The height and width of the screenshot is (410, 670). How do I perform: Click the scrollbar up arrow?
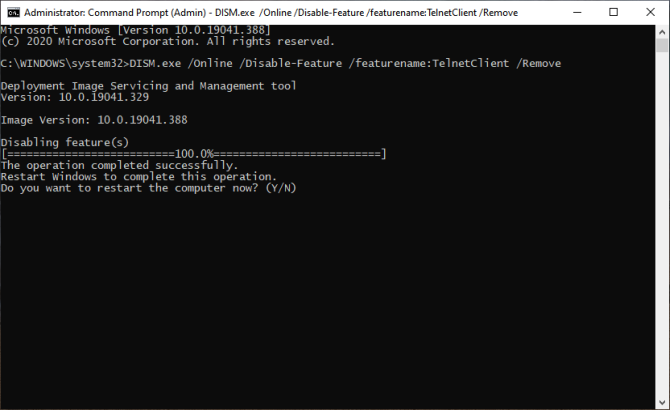click(662, 31)
